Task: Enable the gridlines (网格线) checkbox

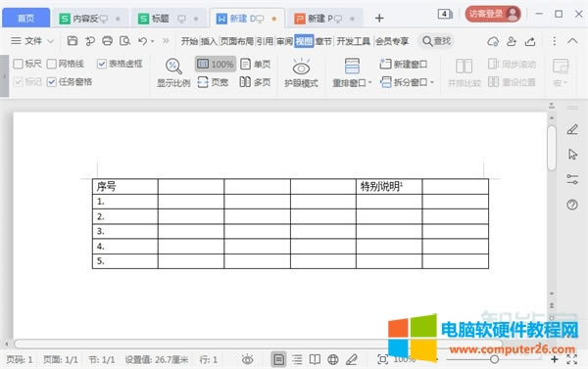Action: [x=52, y=64]
